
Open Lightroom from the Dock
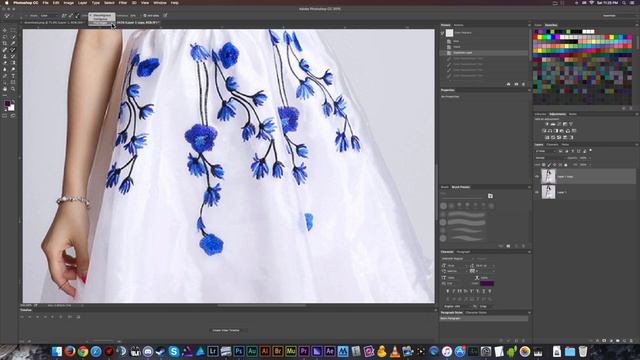[x=213, y=351]
